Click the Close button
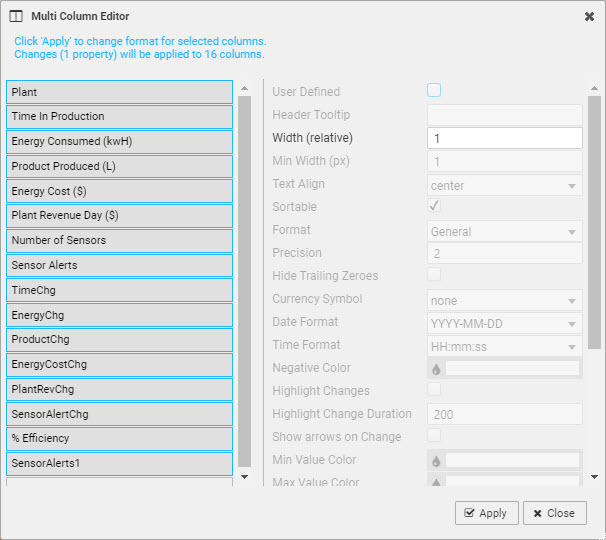Viewport: 606px width, 540px height. pos(554,513)
